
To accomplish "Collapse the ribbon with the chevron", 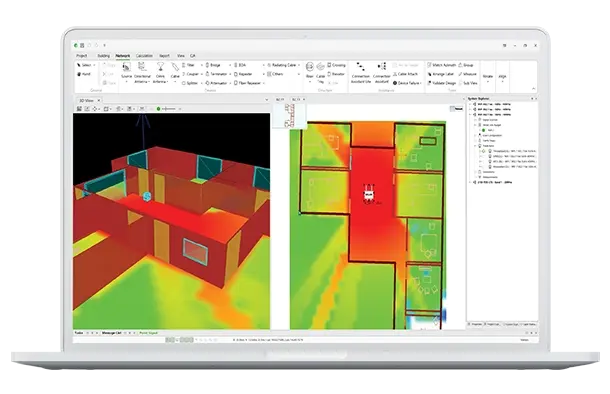I will pos(533,89).
